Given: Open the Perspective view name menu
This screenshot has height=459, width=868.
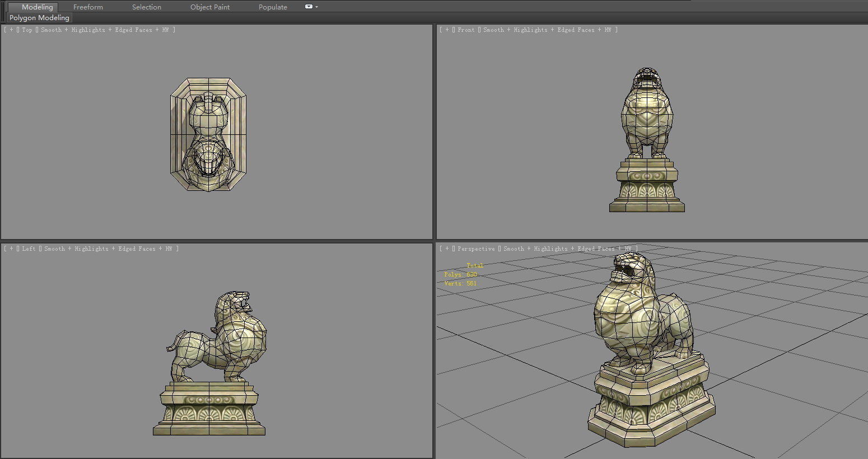Looking at the screenshot, I should [x=476, y=249].
